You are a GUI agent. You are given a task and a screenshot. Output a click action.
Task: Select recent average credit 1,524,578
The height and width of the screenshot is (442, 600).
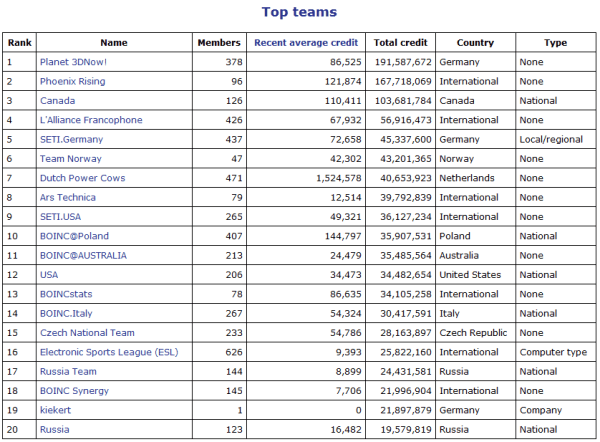(x=339, y=178)
